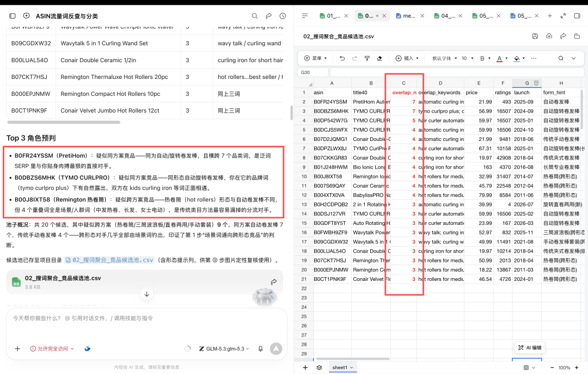588x374 pixels.
Task: Start a new chat with the plus-bubble icon
Action: click(x=26, y=16)
